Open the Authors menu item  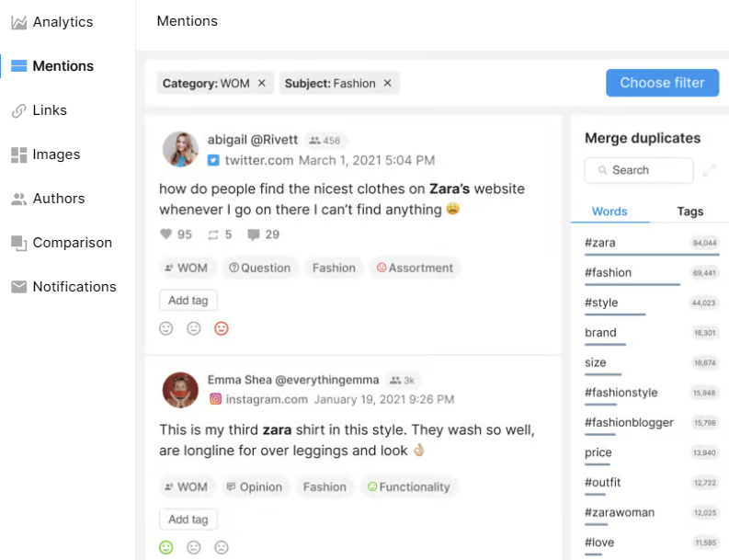point(48,199)
